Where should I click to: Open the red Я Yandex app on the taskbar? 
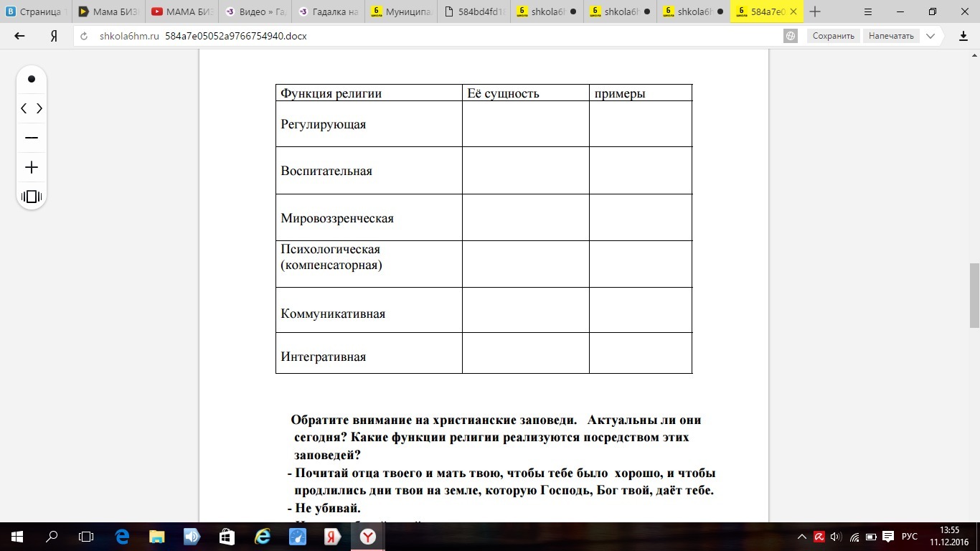[x=332, y=537]
